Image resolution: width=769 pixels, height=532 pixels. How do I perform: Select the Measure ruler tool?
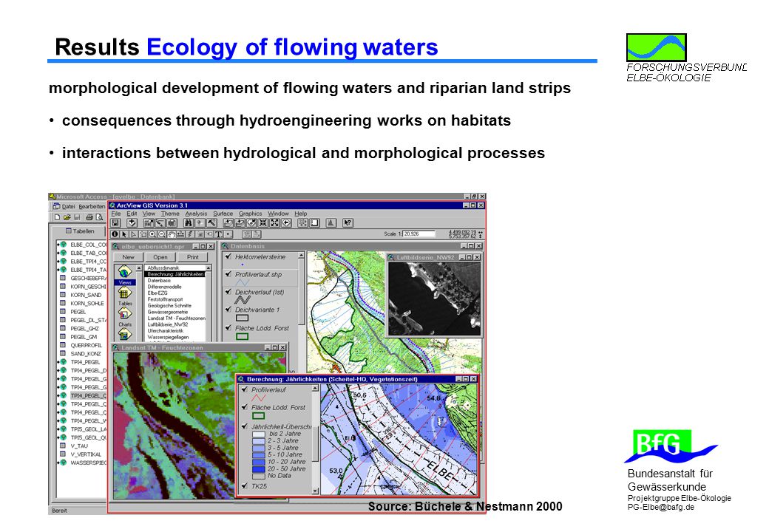(181, 234)
